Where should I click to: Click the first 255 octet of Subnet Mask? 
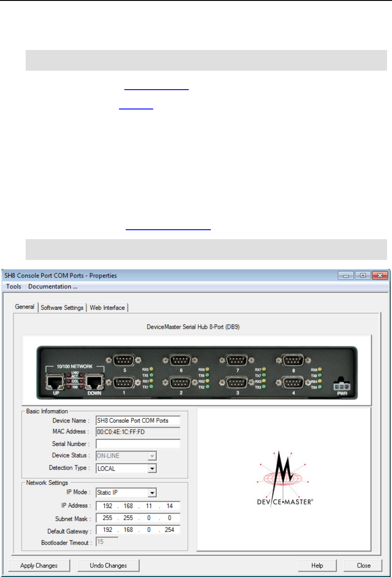click(x=107, y=518)
